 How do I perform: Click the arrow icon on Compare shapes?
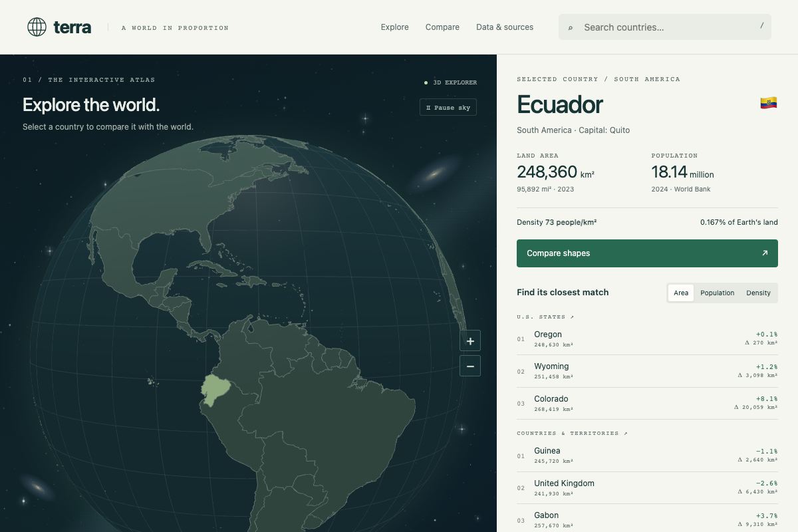point(765,253)
